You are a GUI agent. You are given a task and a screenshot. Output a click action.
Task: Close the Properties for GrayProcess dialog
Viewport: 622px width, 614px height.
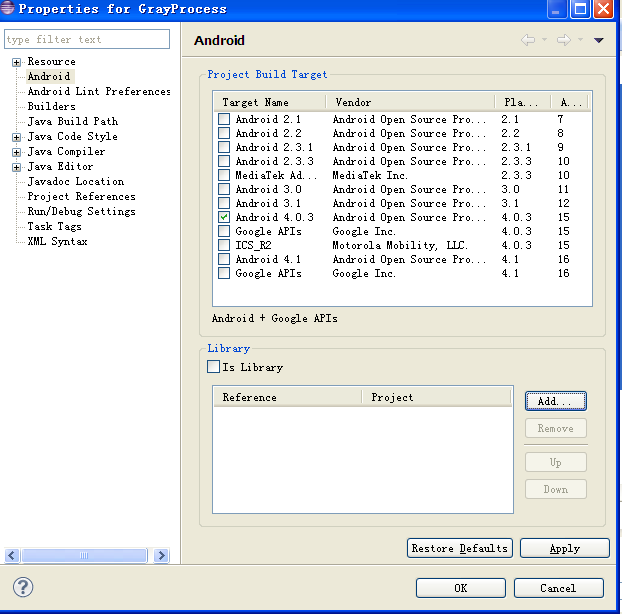pos(604,9)
